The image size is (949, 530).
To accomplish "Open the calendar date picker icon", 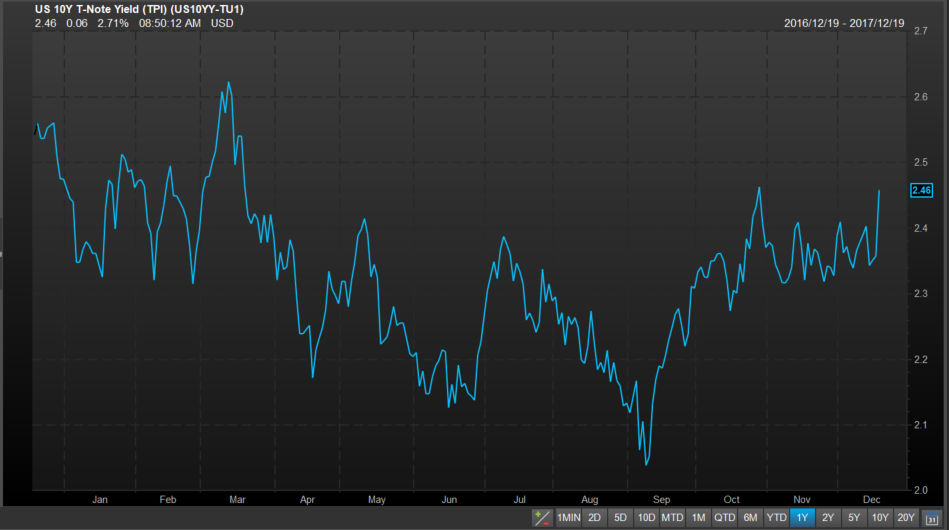I will 932,519.
